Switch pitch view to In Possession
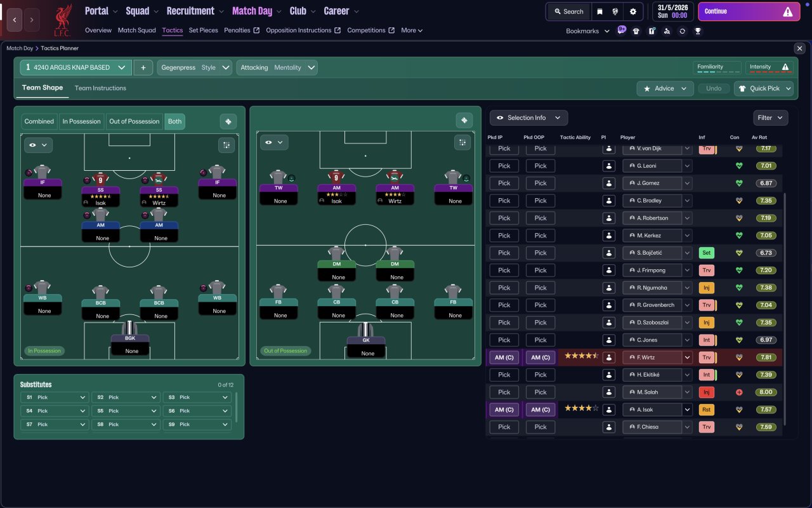812x508 pixels. (81, 121)
